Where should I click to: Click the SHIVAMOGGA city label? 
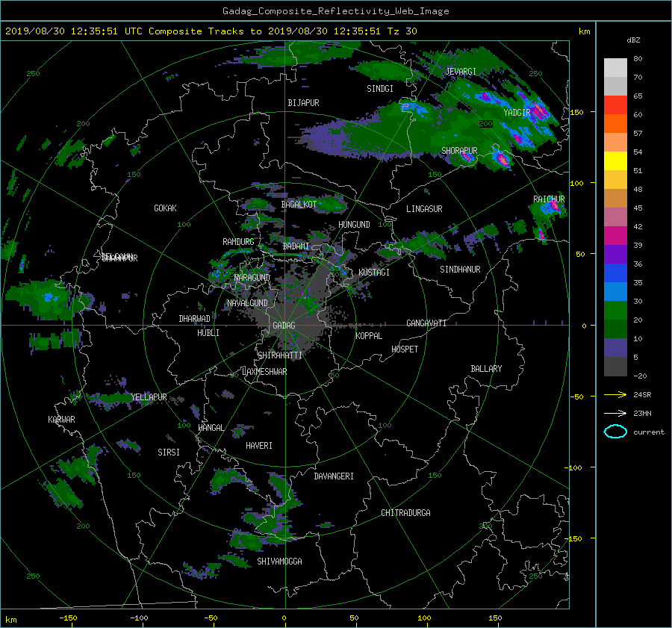(279, 562)
